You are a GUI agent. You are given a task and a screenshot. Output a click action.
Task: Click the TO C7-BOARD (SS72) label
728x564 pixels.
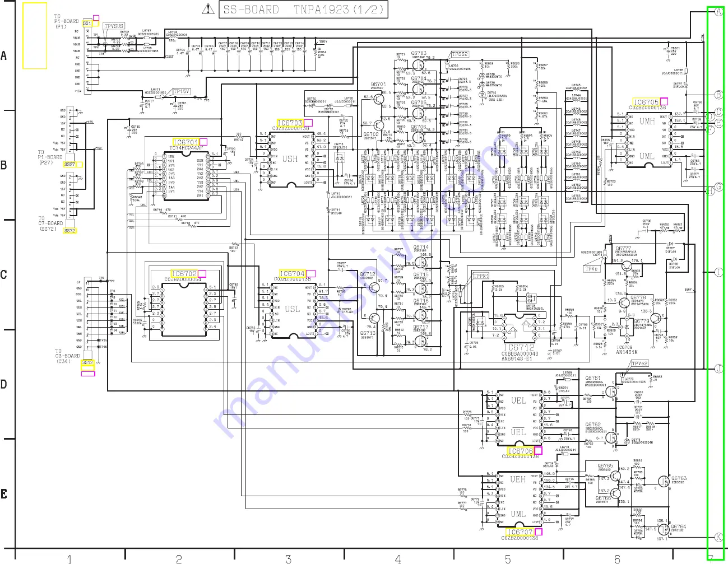click(x=49, y=223)
